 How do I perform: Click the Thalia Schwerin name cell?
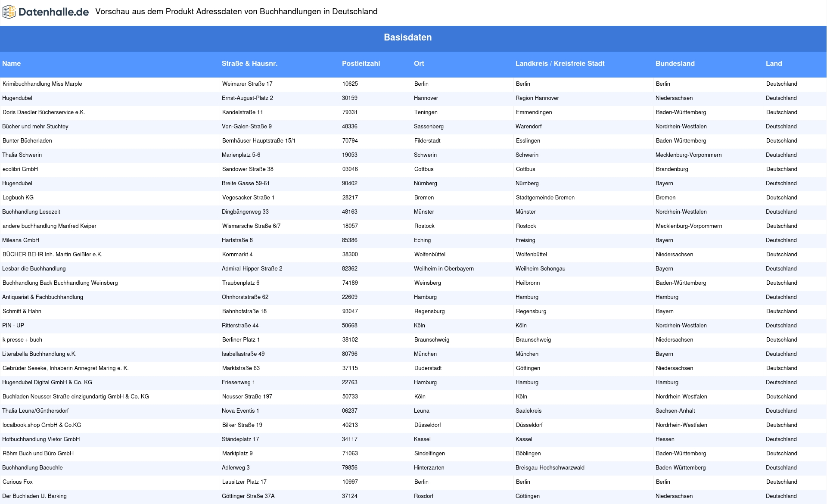click(x=22, y=155)
